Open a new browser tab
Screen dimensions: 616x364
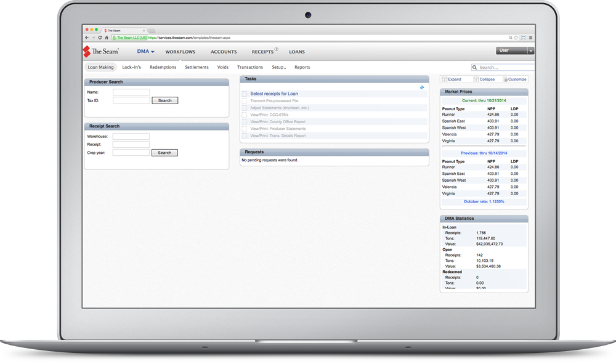coord(152,31)
